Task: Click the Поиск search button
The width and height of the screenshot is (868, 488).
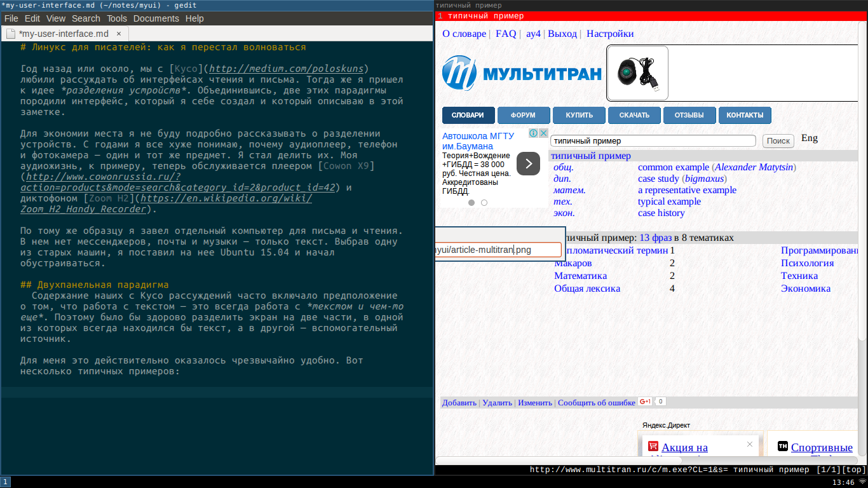Action: (778, 141)
